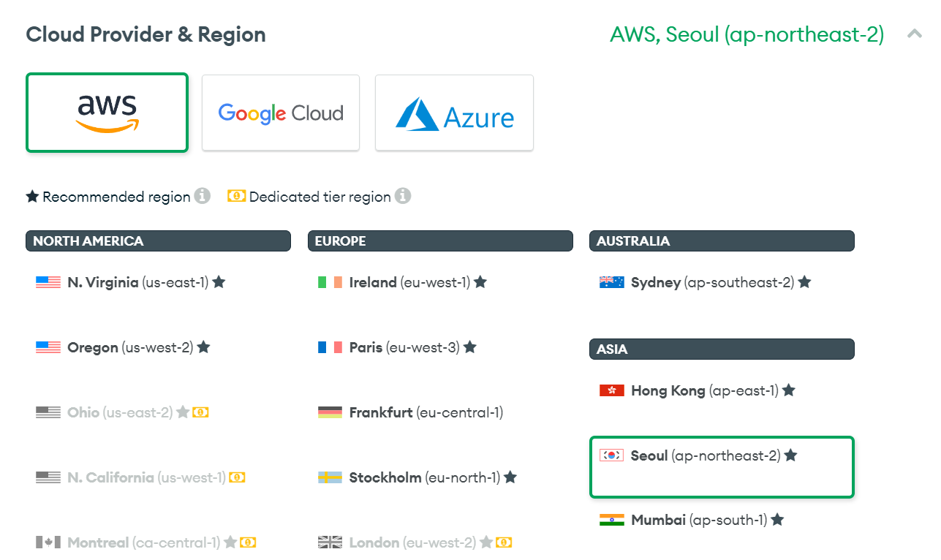Click the star icon in Recommended region legend
Screen dimensions: 941x560
click(32, 196)
